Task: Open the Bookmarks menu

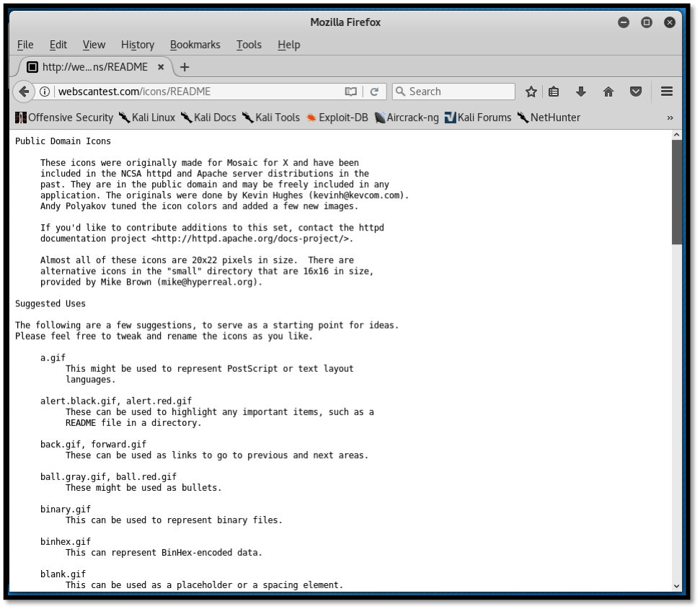Action: (195, 45)
